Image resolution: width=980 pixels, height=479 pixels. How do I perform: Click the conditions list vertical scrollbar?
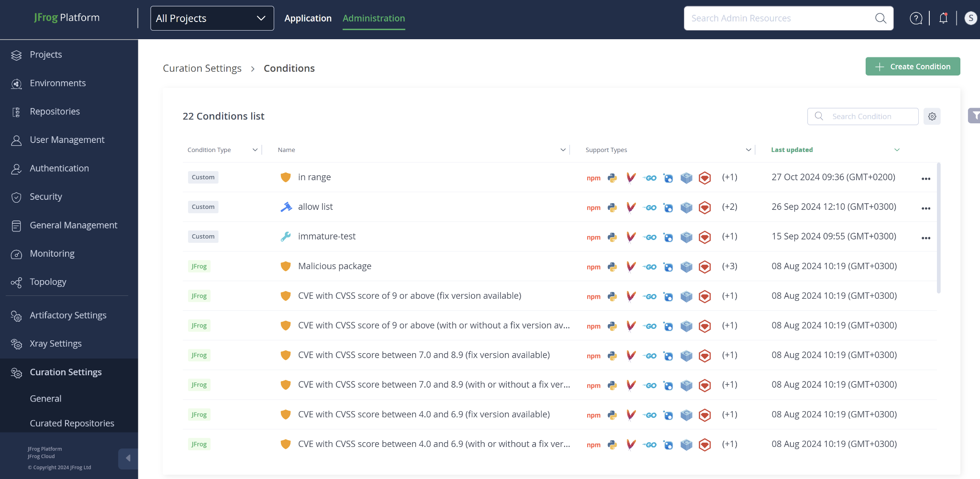[938, 228]
